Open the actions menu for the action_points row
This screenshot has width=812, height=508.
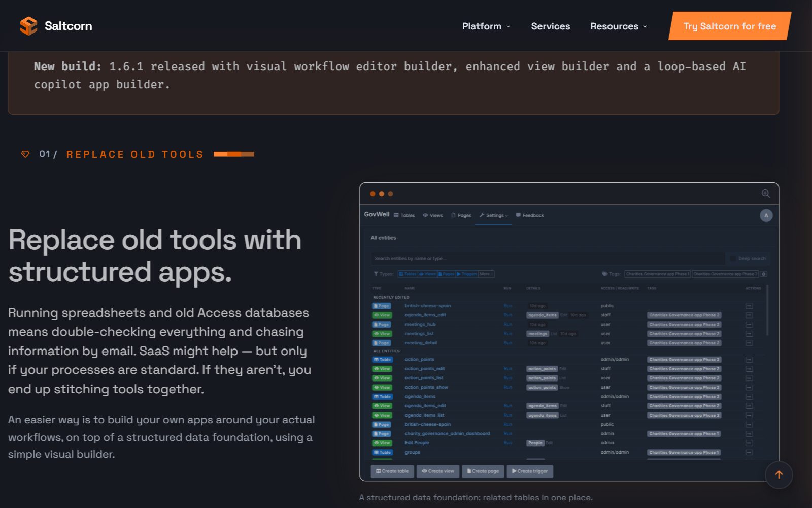(749, 360)
